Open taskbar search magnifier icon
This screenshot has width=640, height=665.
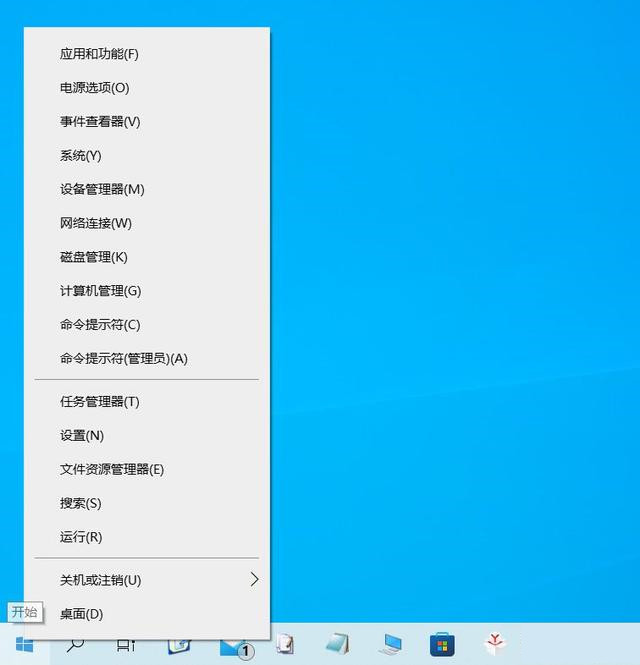coord(75,645)
